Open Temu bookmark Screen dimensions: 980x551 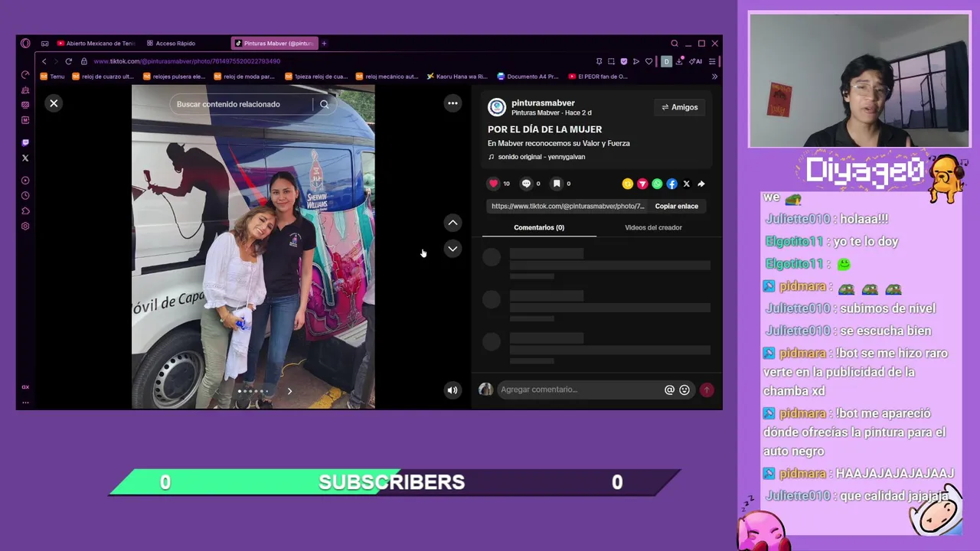tap(53, 77)
